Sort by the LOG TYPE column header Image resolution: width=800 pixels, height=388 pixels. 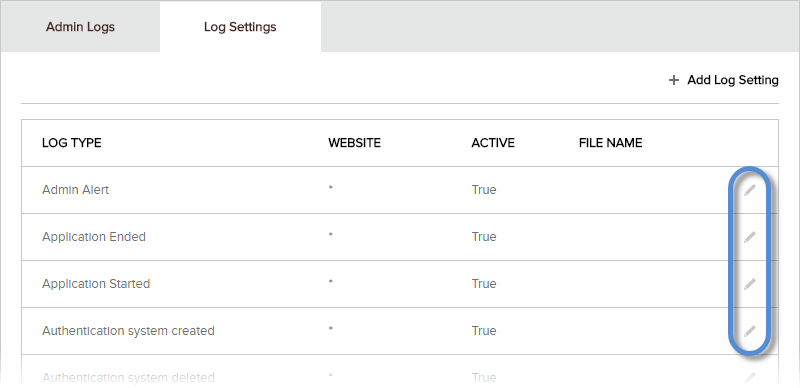pos(71,143)
